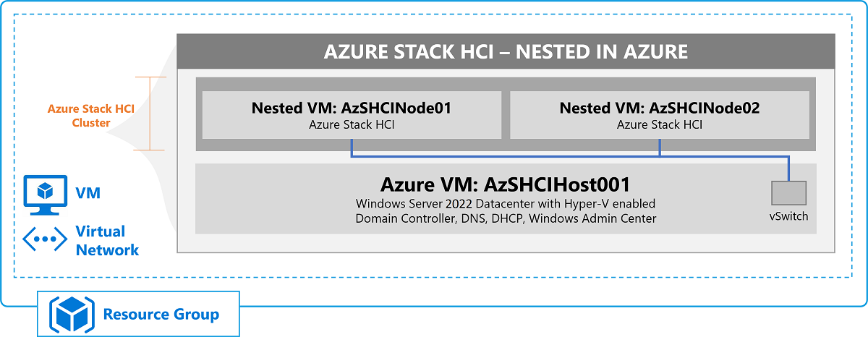Click Azure Stack HCI subtitle under Node01
The image size is (868, 337).
352,125
